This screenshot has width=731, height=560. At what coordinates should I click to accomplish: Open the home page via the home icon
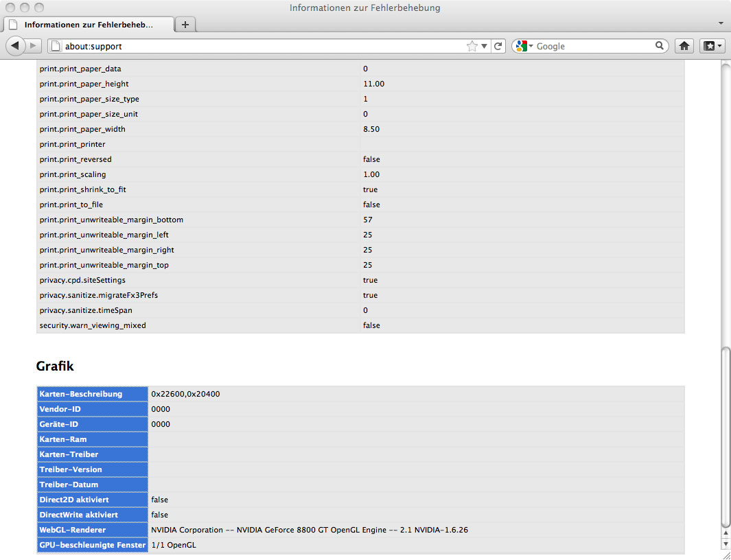click(x=684, y=45)
